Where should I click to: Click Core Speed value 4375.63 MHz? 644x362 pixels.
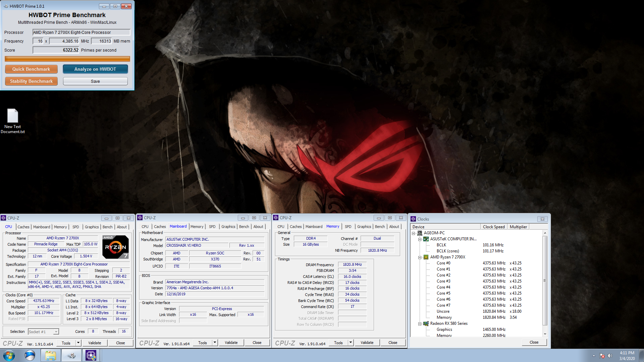44,301
